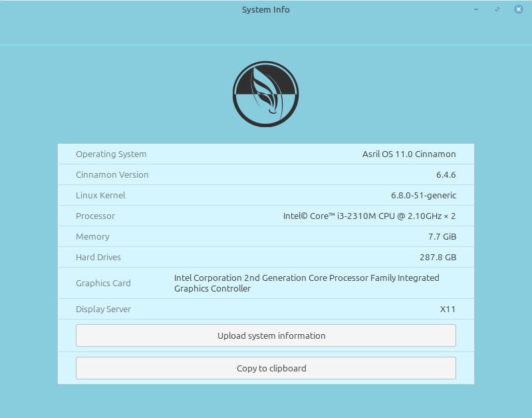Select the 'Linux Kernel' label

click(100, 195)
